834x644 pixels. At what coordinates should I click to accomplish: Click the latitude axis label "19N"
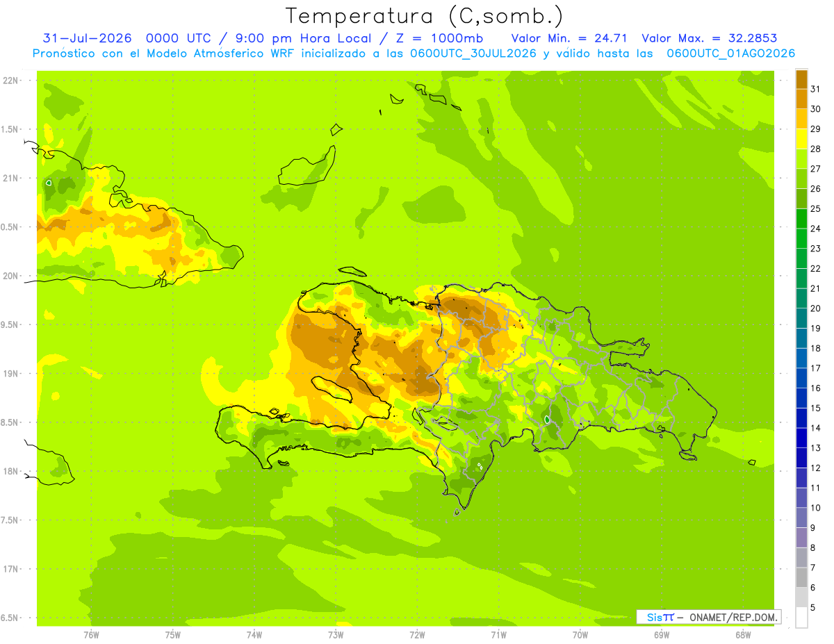10,374
